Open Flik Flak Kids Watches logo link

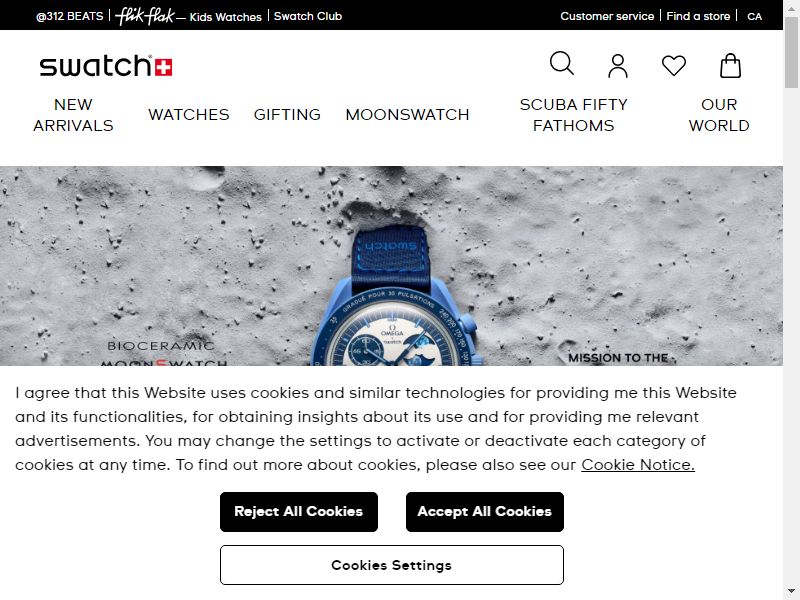coord(188,16)
